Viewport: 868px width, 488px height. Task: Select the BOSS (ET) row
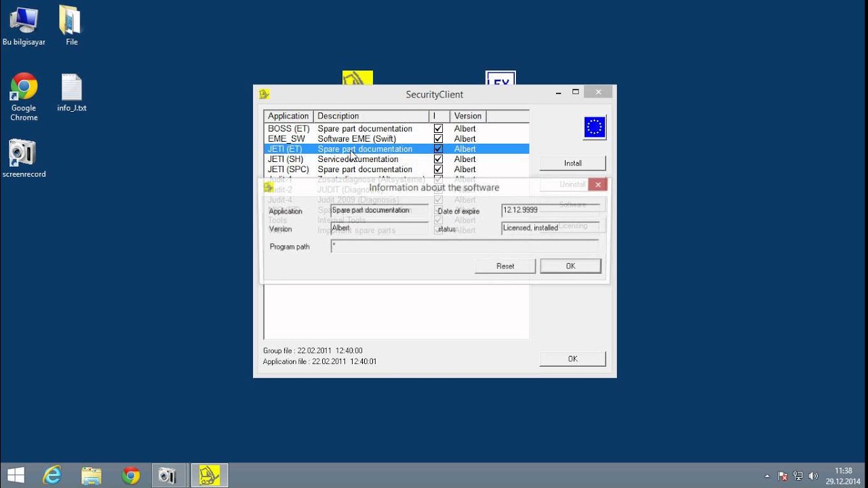(x=396, y=129)
